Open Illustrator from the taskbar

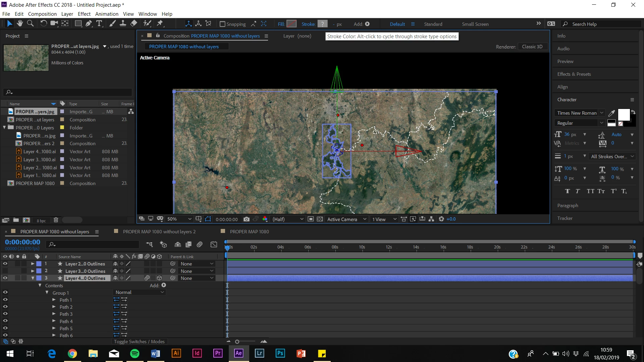pos(176,353)
